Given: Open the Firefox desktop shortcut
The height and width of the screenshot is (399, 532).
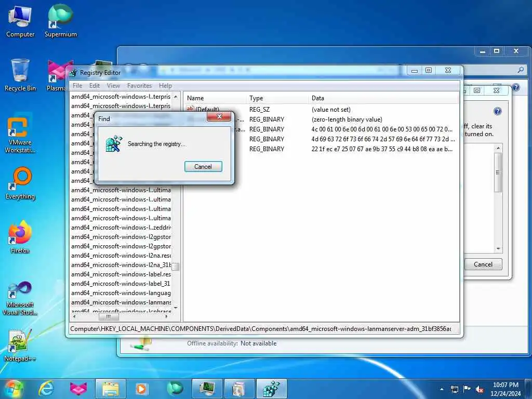Looking at the screenshot, I should pos(20,237).
